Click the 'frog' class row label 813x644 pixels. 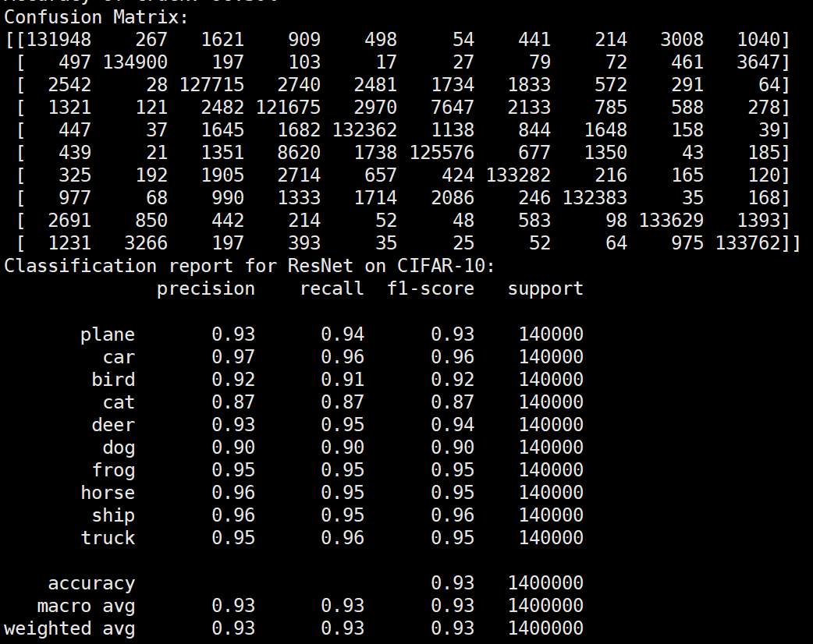coord(113,470)
